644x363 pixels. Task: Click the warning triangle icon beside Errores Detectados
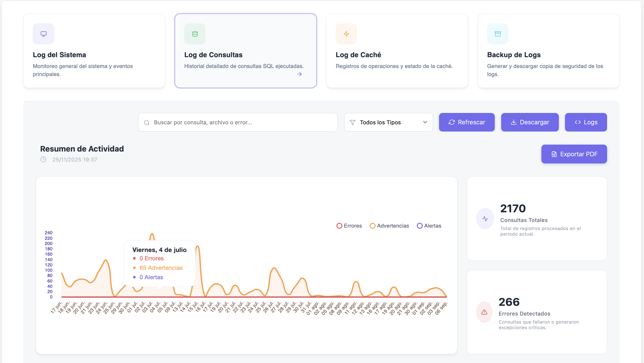tap(484, 312)
